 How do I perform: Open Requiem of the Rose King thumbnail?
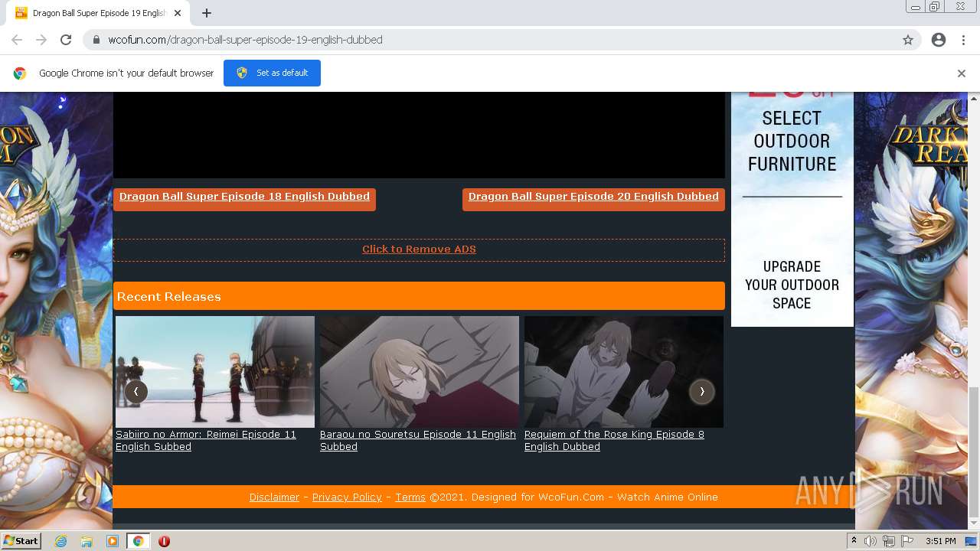tap(624, 372)
